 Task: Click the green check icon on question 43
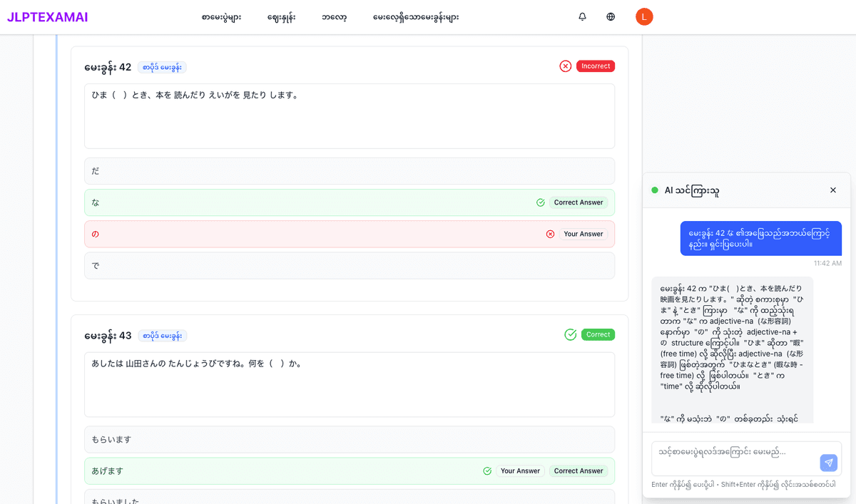coord(571,334)
